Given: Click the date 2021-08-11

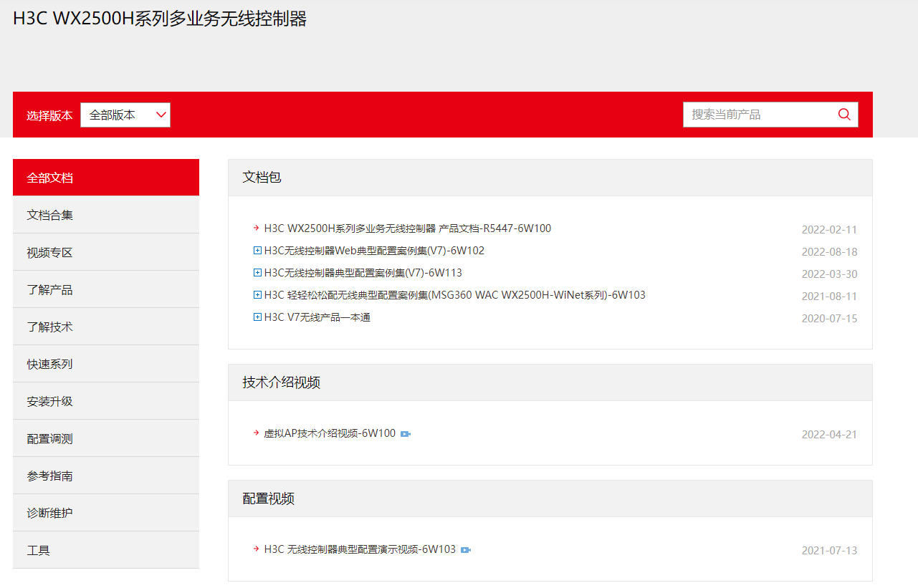Looking at the screenshot, I should tap(829, 297).
